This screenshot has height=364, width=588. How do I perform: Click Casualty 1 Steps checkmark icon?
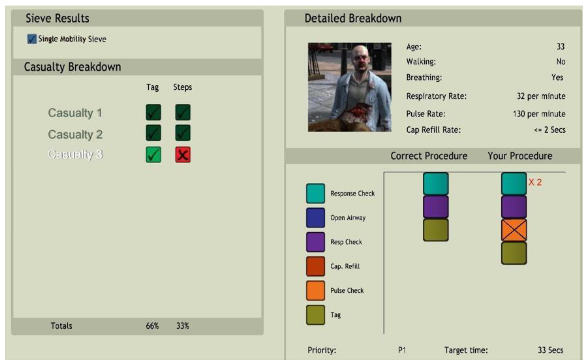(x=183, y=112)
